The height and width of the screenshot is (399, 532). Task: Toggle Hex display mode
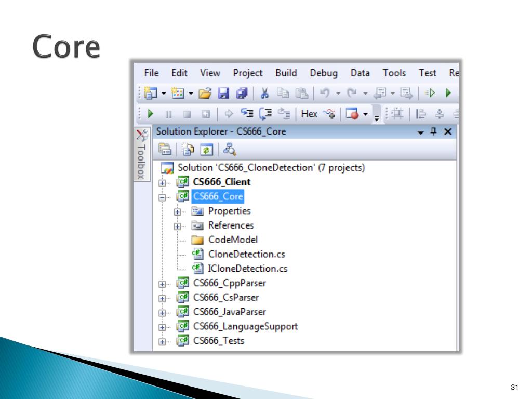pos(309,114)
